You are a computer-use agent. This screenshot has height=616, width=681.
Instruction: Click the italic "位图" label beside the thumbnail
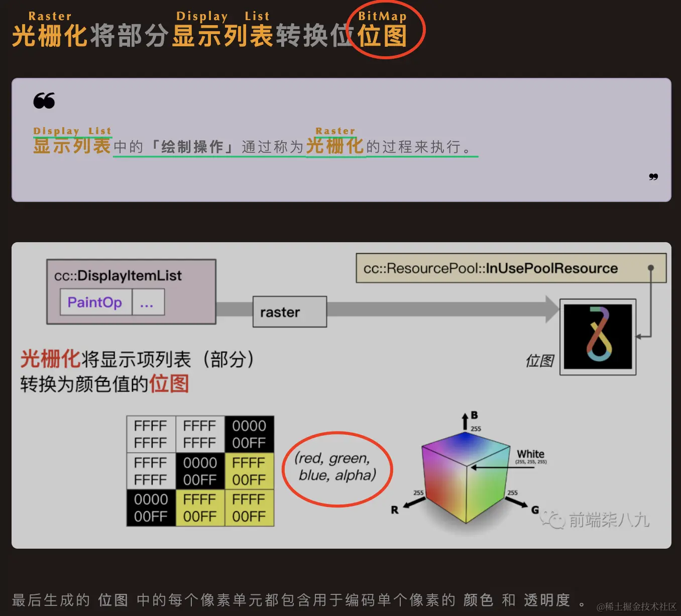tap(540, 361)
